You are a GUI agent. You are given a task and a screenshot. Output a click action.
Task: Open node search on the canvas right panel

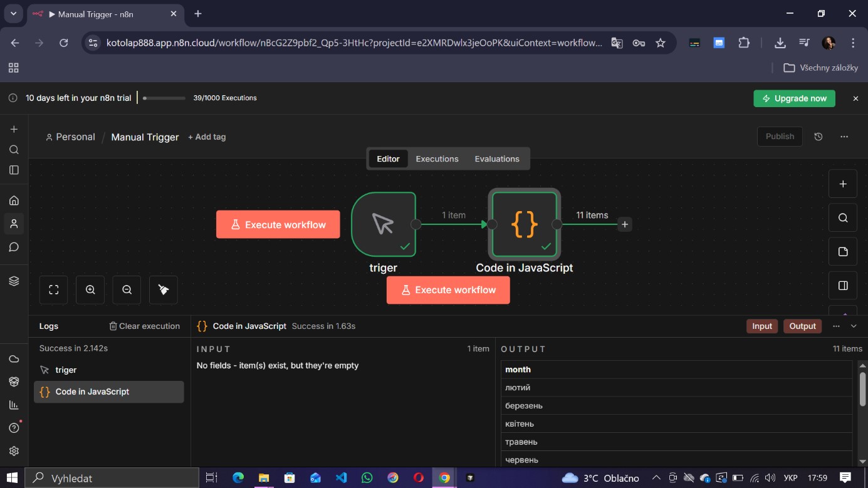[843, 217]
